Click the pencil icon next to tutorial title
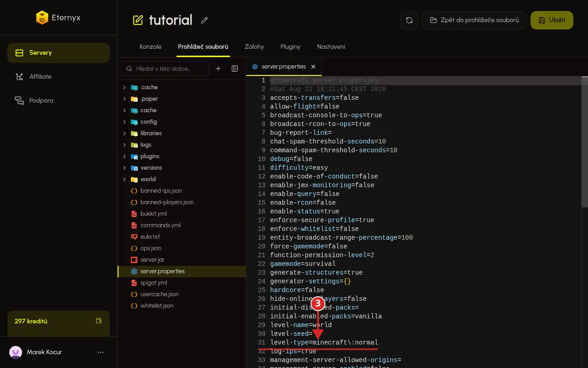This screenshot has width=588, height=368. [204, 20]
